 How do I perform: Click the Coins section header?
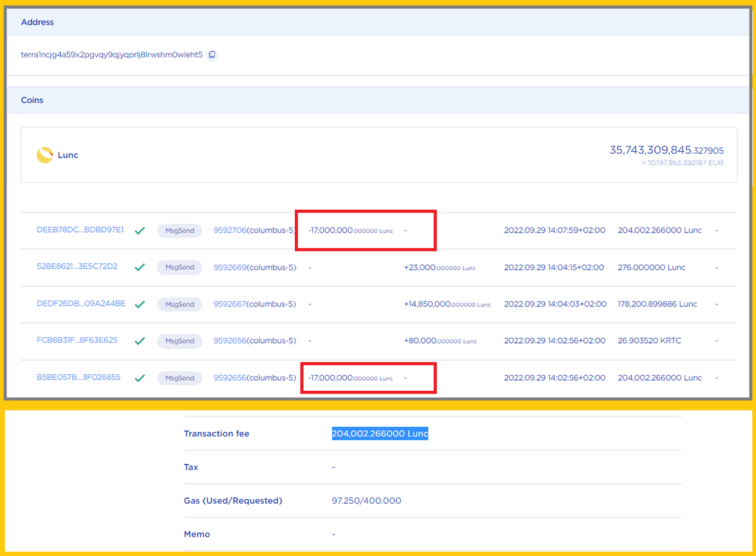pos(378,100)
